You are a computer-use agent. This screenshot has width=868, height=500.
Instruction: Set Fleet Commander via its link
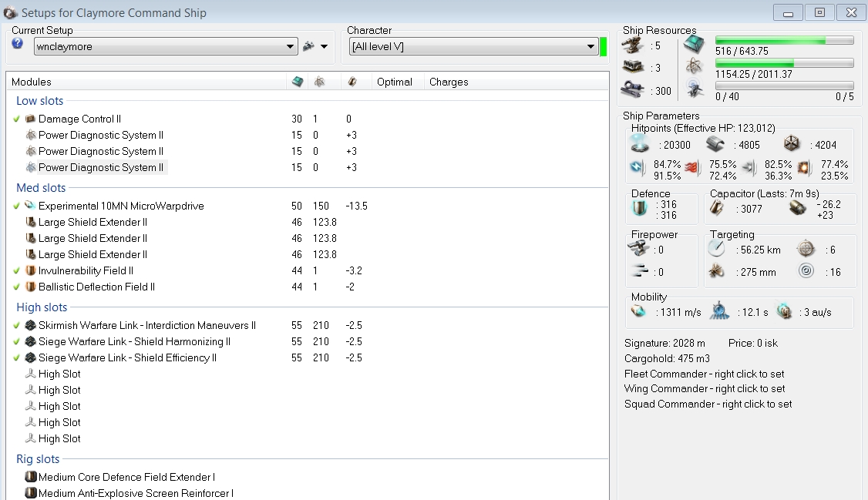click(704, 374)
